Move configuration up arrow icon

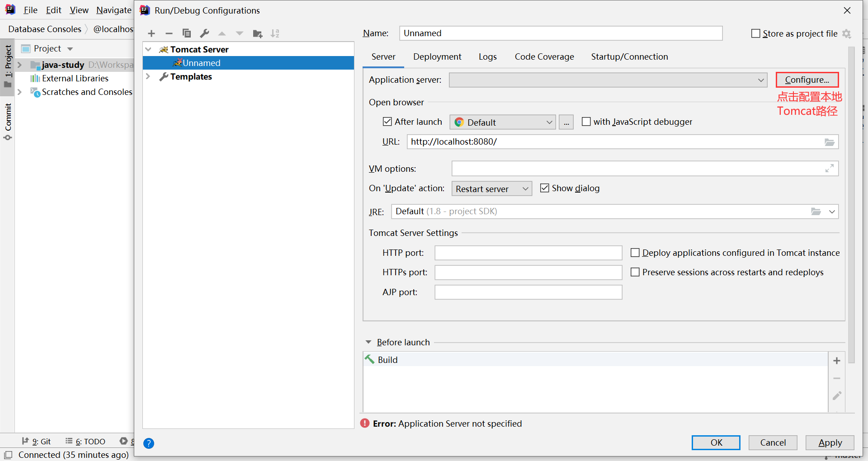222,33
